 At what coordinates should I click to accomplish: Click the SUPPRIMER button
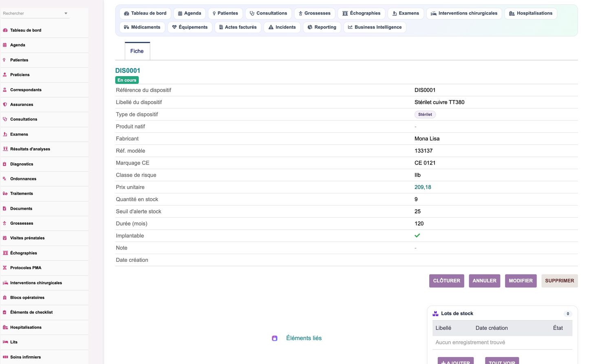point(560,281)
